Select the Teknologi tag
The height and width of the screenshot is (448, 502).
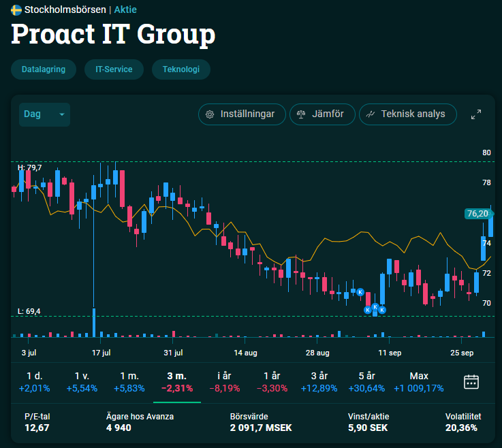point(181,69)
